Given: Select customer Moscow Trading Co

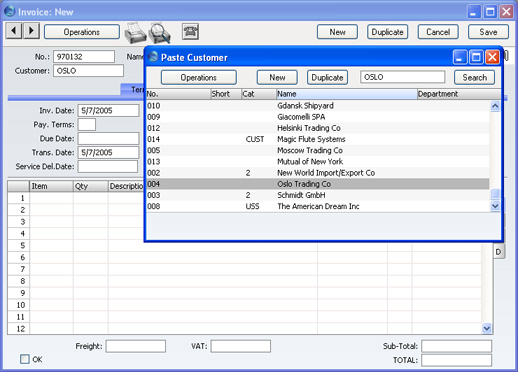Looking at the screenshot, I should (318, 150).
